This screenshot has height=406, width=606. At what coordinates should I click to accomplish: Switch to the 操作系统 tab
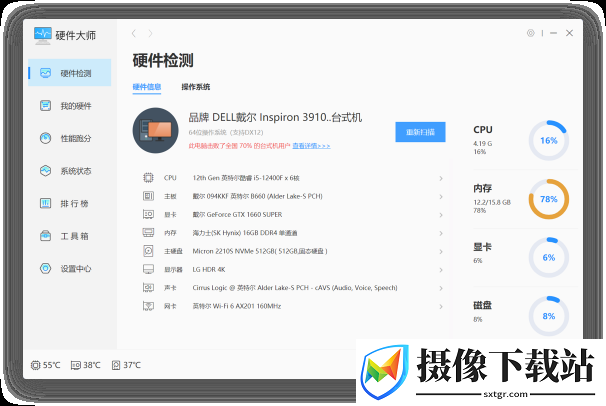tap(196, 87)
